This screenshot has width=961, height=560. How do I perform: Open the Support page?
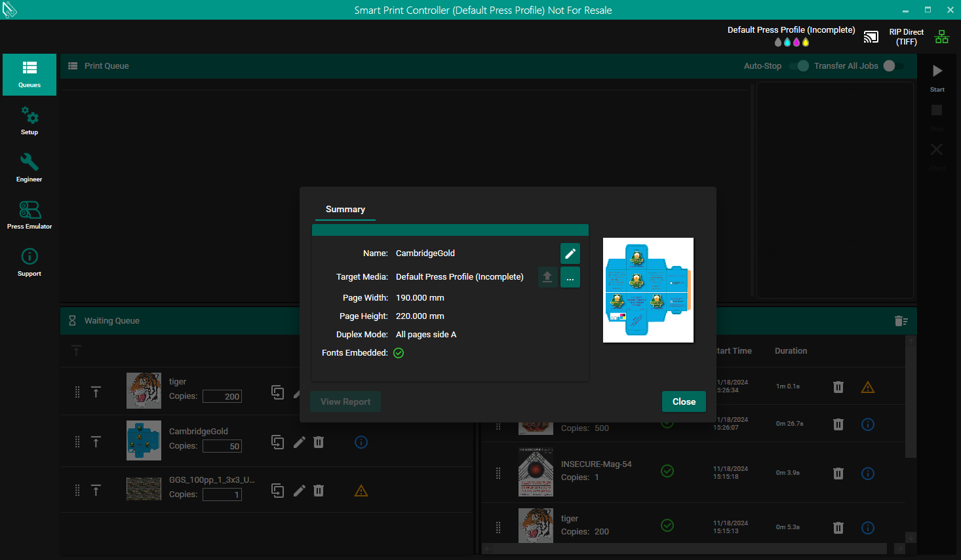(x=29, y=263)
